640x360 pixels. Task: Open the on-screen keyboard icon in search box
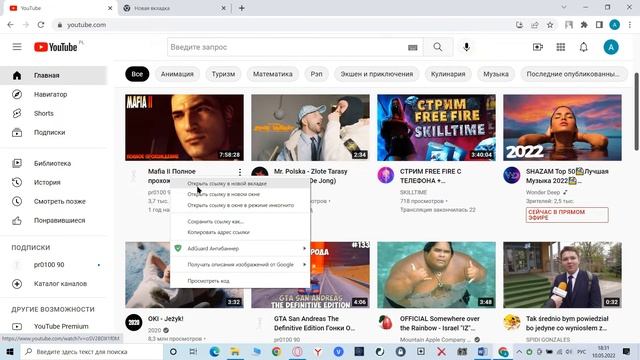click(x=413, y=48)
